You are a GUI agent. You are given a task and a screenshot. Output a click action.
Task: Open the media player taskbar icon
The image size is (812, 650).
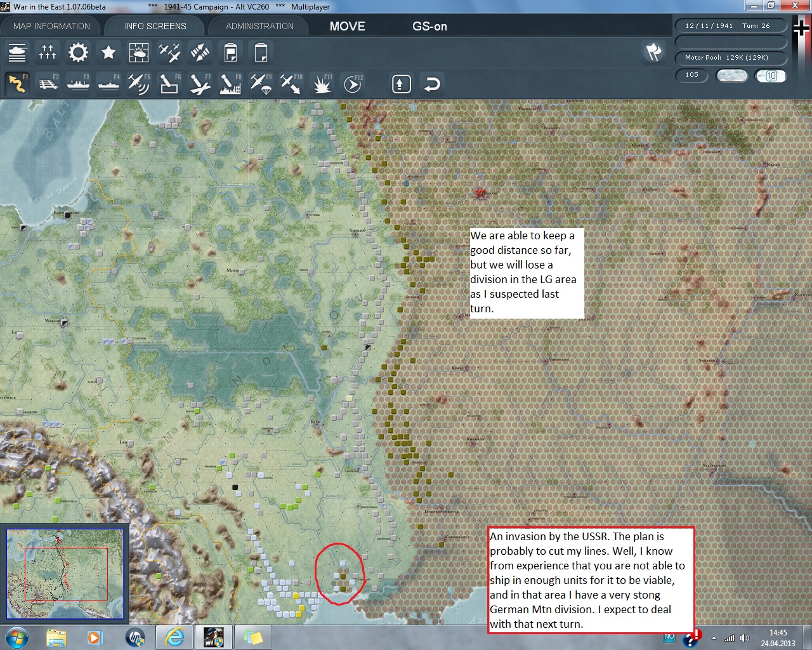pyautogui.click(x=95, y=637)
